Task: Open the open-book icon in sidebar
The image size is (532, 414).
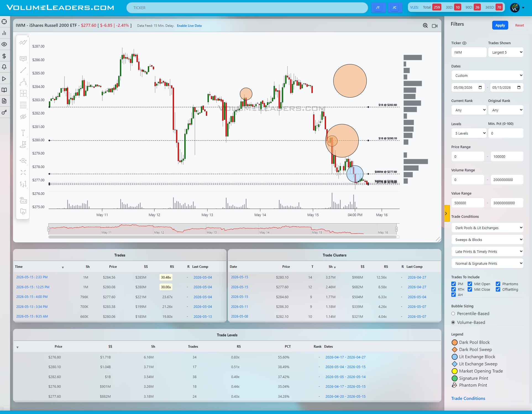Action: pyautogui.click(x=4, y=90)
